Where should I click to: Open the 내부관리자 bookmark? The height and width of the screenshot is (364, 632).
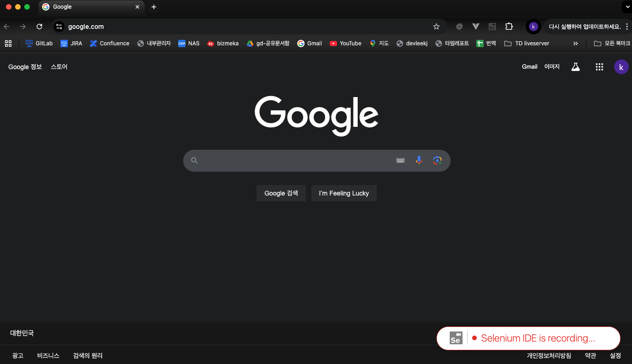click(x=154, y=43)
